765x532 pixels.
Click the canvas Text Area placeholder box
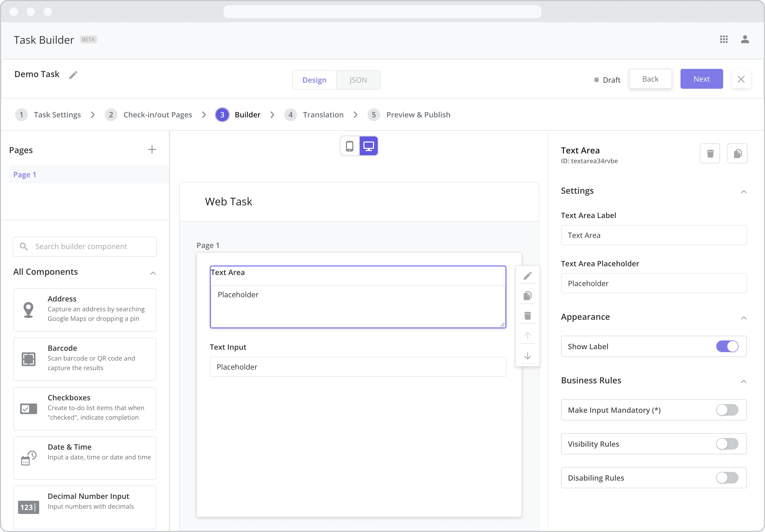358,306
